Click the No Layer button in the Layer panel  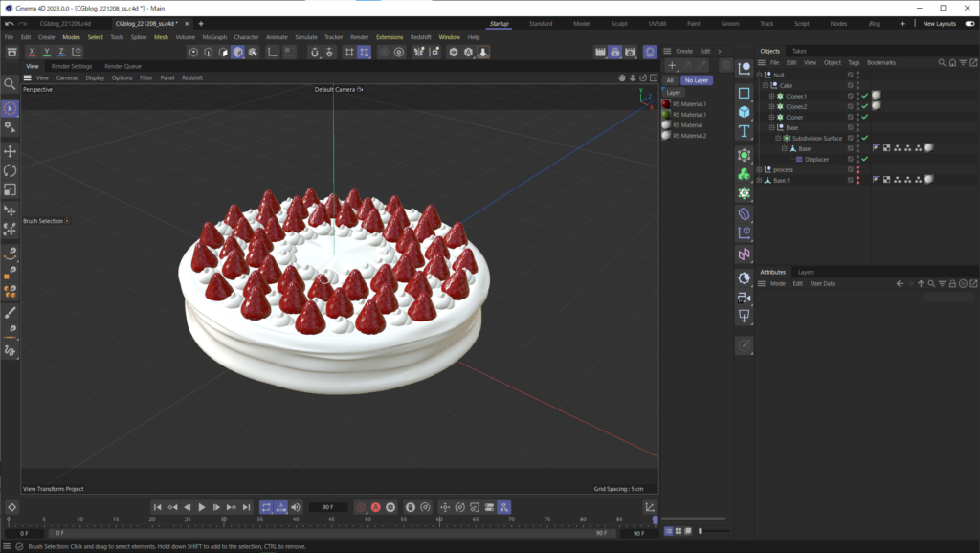697,80
